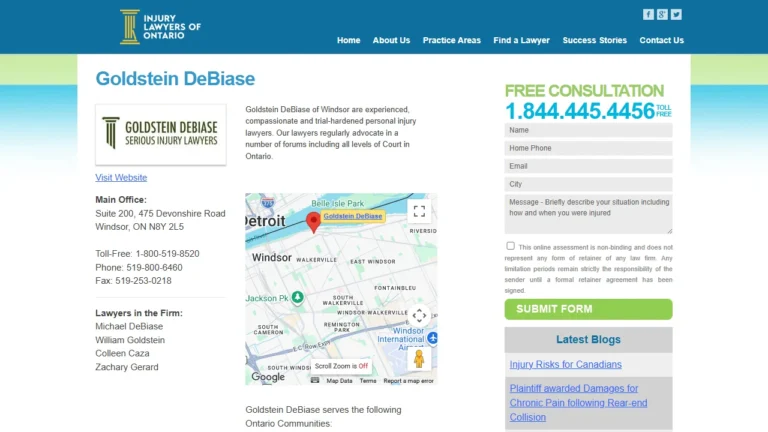Click the Google logo on the map
Image resolution: width=768 pixels, height=432 pixels.
tap(267, 377)
